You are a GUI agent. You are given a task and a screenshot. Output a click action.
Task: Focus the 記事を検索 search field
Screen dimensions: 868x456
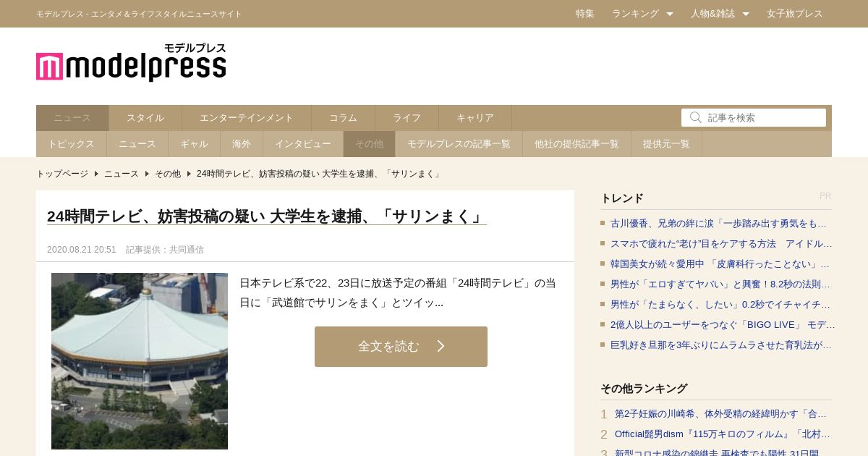coord(754,117)
